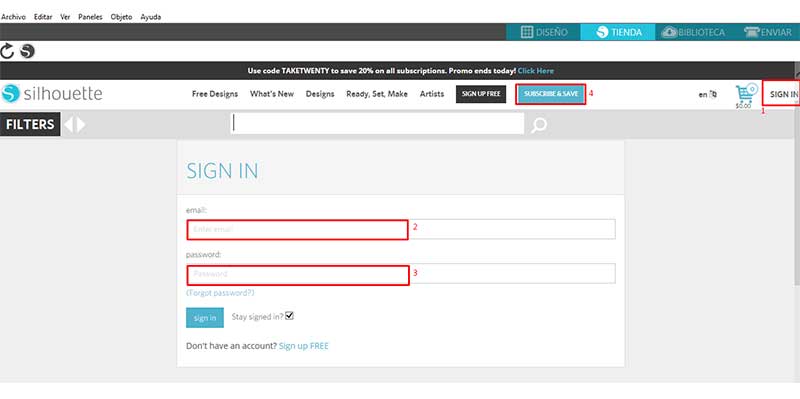Image resolution: width=800 pixels, height=399 pixels.
Task: Open What's New nav link
Action: [272, 94]
